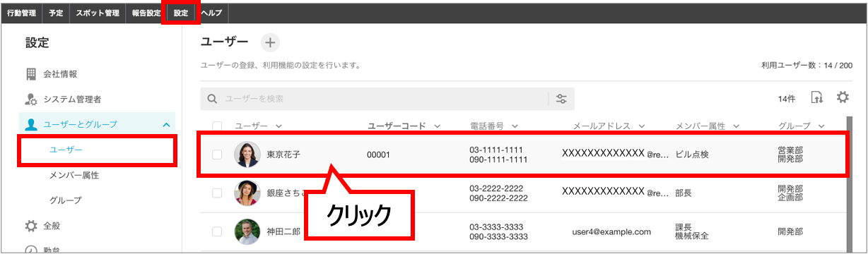Open the 設定 tab in the top menu
Viewport: 868px width, 254px height.
[181, 13]
